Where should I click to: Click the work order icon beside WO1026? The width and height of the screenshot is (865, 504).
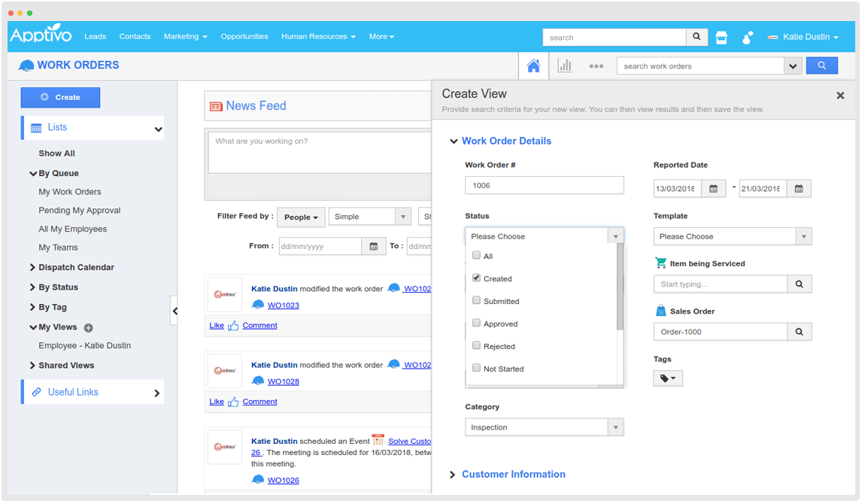(259, 481)
